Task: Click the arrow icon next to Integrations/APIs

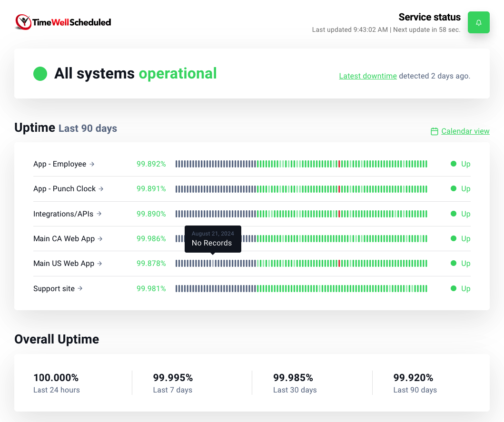Action: 99,214
